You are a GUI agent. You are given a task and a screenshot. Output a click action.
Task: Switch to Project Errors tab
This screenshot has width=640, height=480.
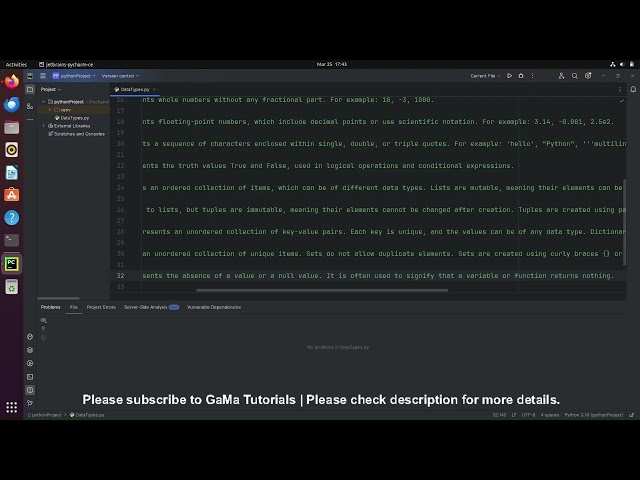[x=101, y=307]
